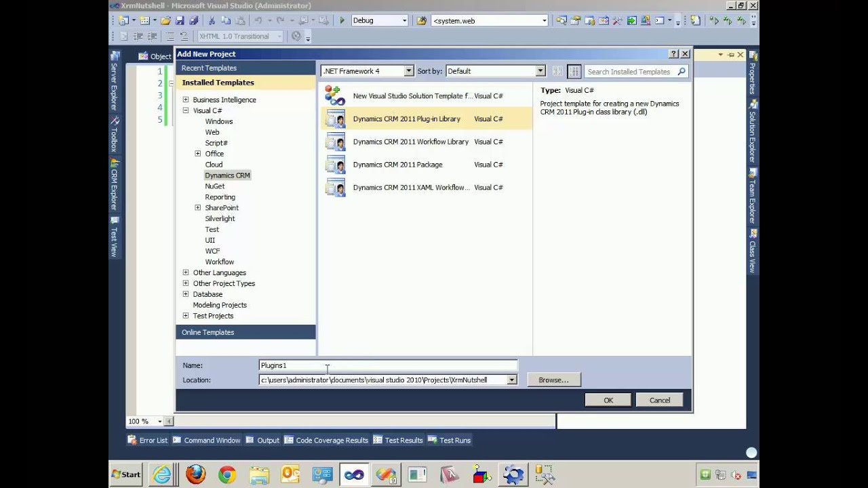Click the Cut scissors icon in toolbar

click(212, 20)
